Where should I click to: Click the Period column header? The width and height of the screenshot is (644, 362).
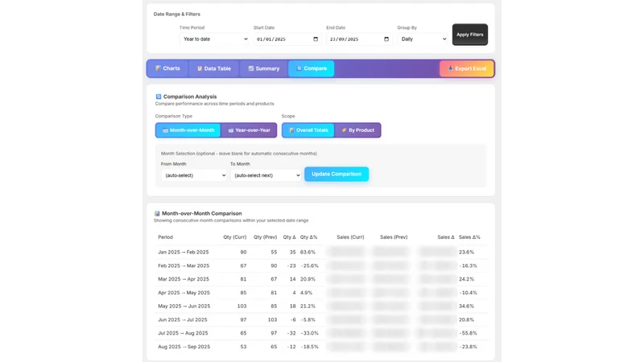point(166,237)
